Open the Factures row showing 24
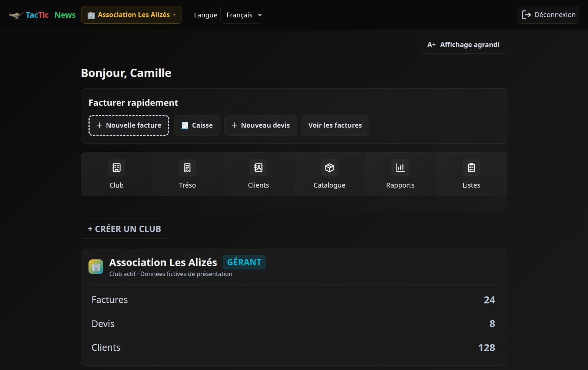 [x=294, y=300]
